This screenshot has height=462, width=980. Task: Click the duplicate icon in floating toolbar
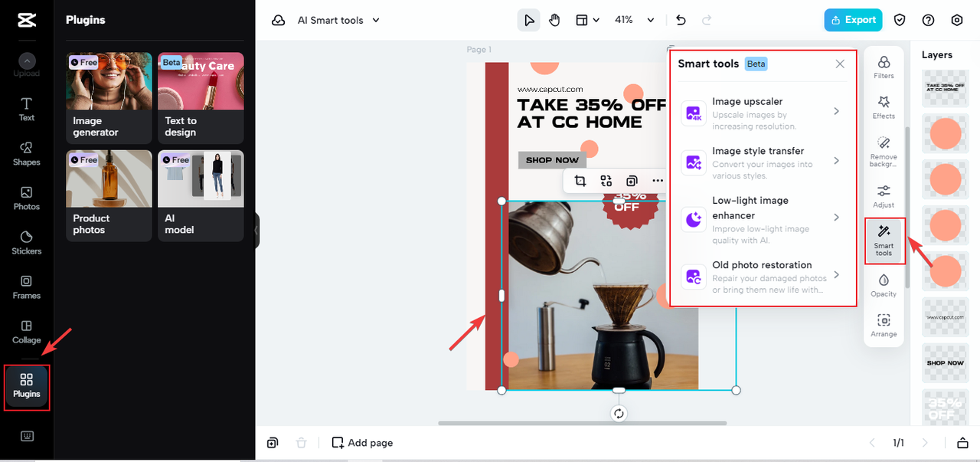pyautogui.click(x=632, y=181)
